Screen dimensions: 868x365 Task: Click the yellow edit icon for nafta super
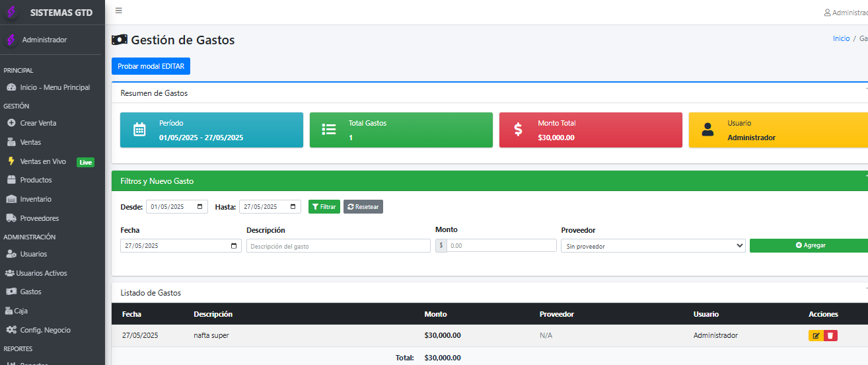(816, 336)
